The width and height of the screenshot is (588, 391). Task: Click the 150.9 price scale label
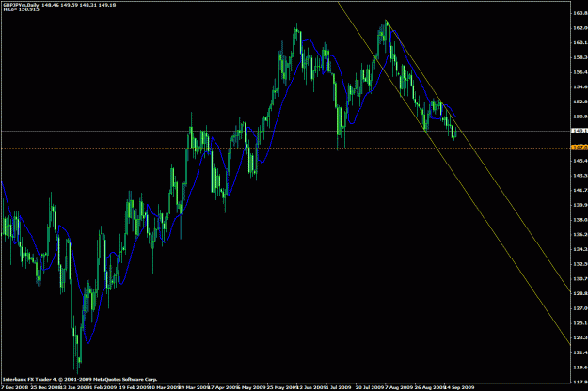tap(580, 117)
